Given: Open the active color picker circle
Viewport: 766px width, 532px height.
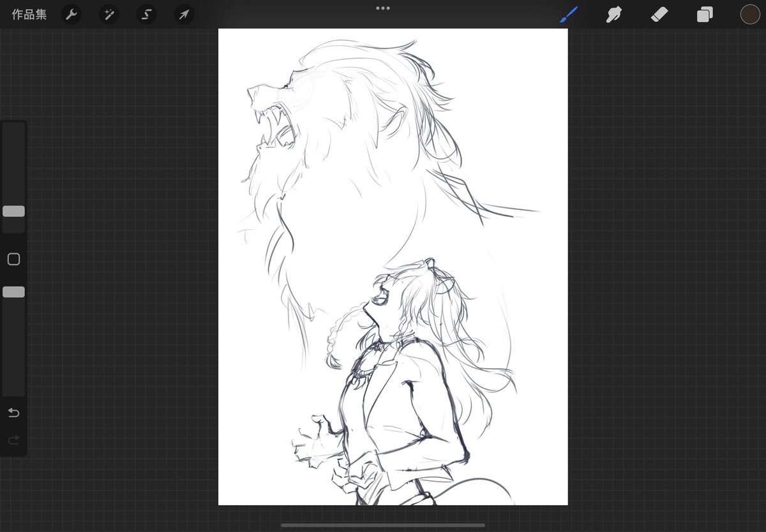Looking at the screenshot, I should tap(750, 14).
